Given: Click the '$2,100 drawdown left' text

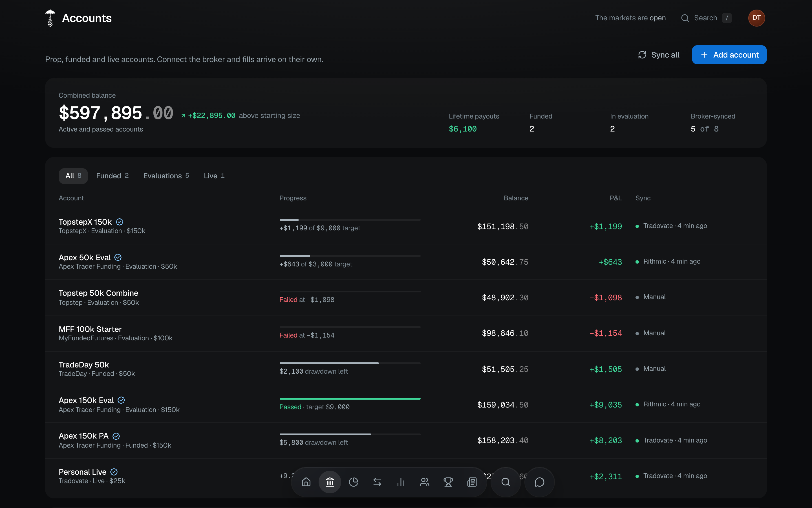Looking at the screenshot, I should (314, 371).
